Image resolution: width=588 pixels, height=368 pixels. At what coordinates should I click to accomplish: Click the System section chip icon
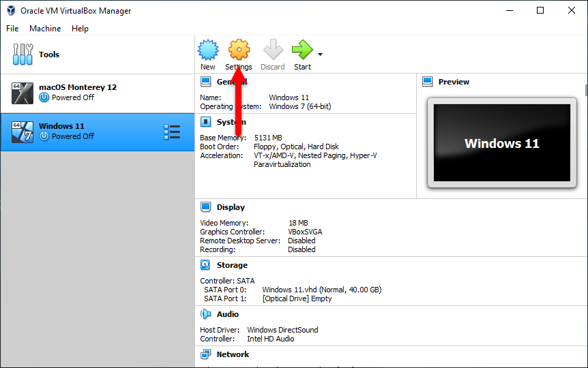tap(205, 122)
